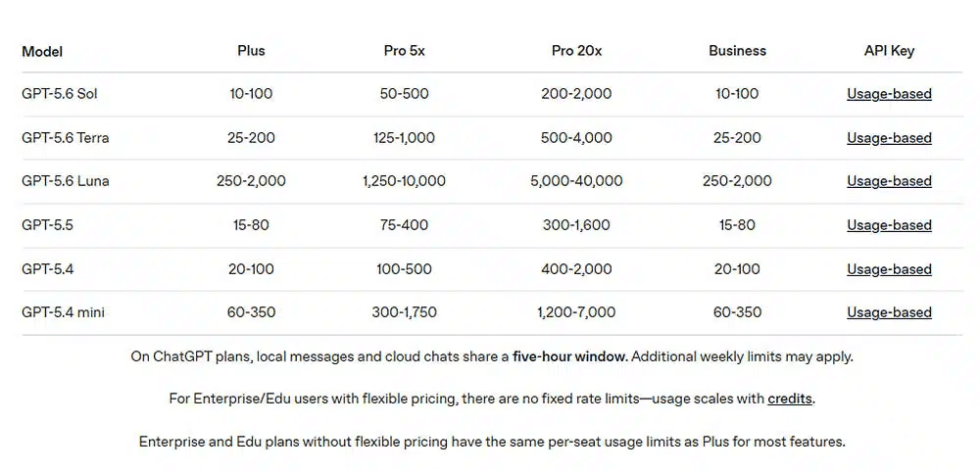
Task: Click the Model column header
Action: tap(42, 51)
